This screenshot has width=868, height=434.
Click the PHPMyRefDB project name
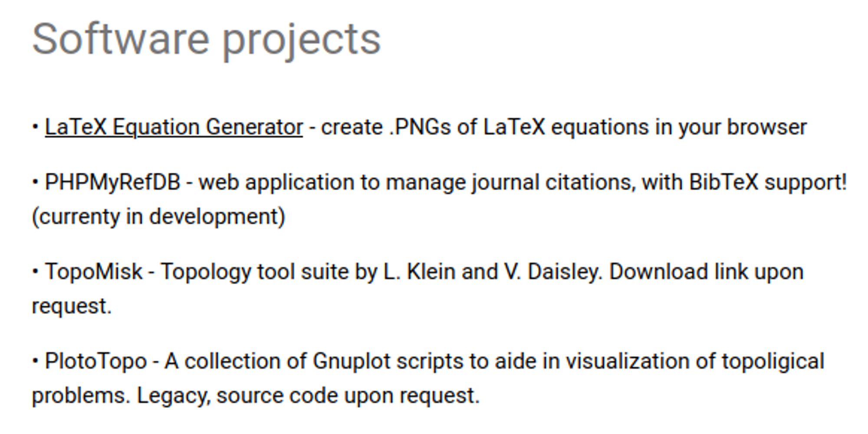pyautogui.click(x=112, y=182)
